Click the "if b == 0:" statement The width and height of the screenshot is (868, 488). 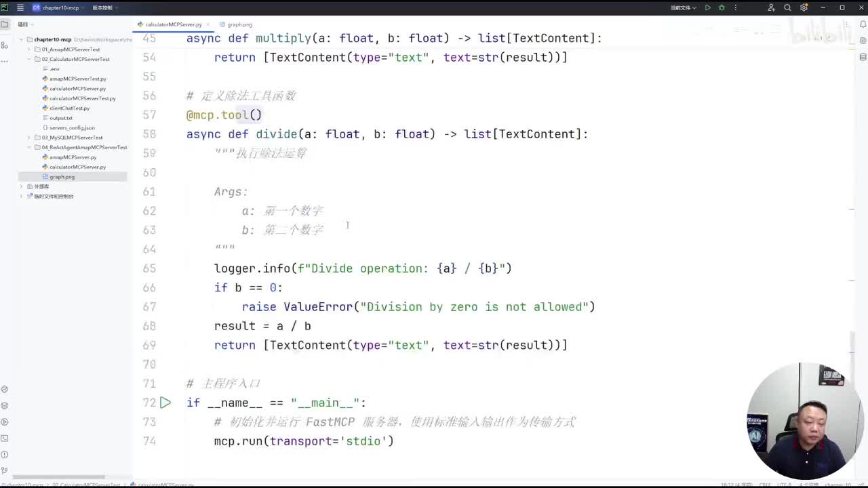(248, 288)
